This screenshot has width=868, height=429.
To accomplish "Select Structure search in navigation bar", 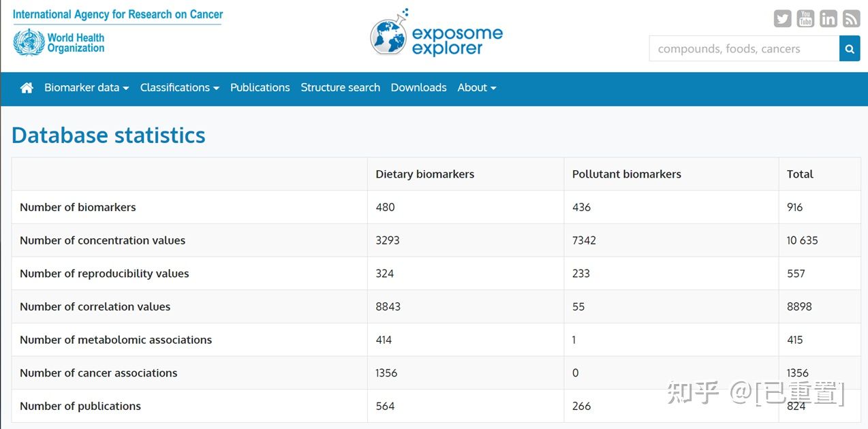I will click(x=340, y=88).
